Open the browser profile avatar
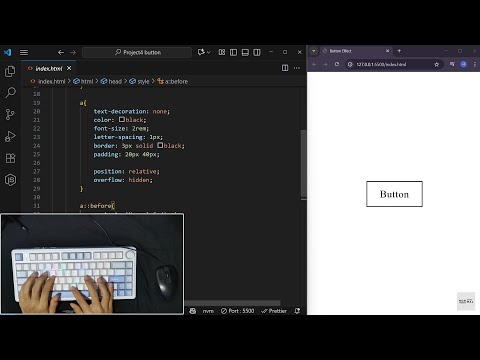 [x=463, y=64]
